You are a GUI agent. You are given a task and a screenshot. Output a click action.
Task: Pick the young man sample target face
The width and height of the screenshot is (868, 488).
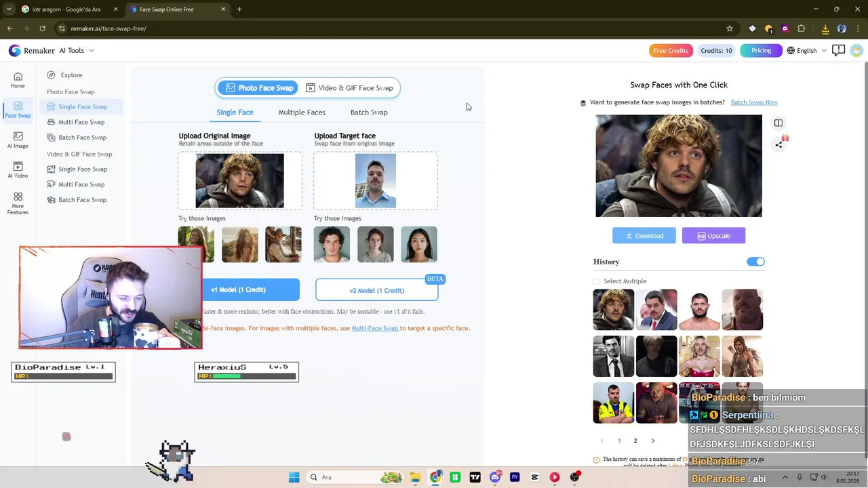coord(332,245)
